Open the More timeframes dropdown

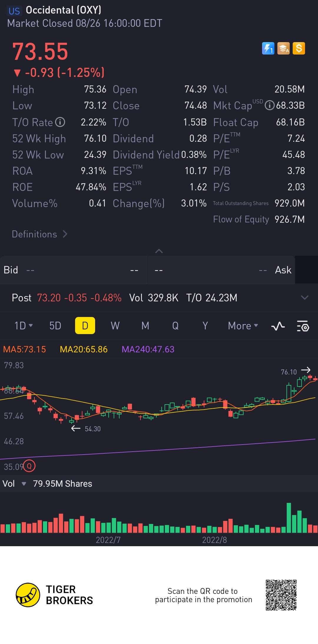coord(243,326)
